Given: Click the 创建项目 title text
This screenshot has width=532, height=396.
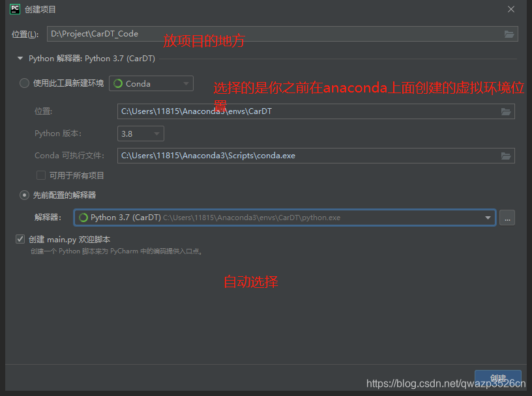Looking at the screenshot, I should (x=40, y=10).
